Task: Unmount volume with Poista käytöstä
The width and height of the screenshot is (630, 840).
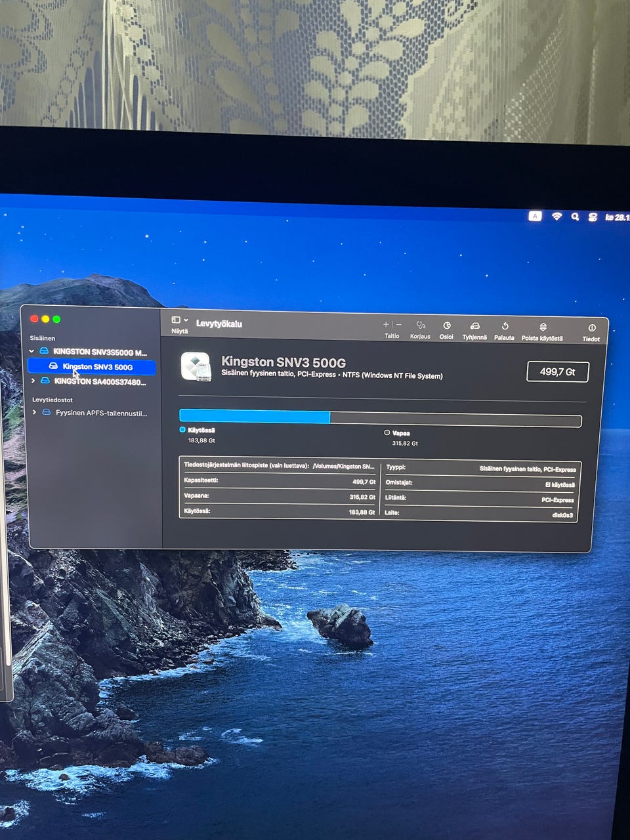Action: 543,327
